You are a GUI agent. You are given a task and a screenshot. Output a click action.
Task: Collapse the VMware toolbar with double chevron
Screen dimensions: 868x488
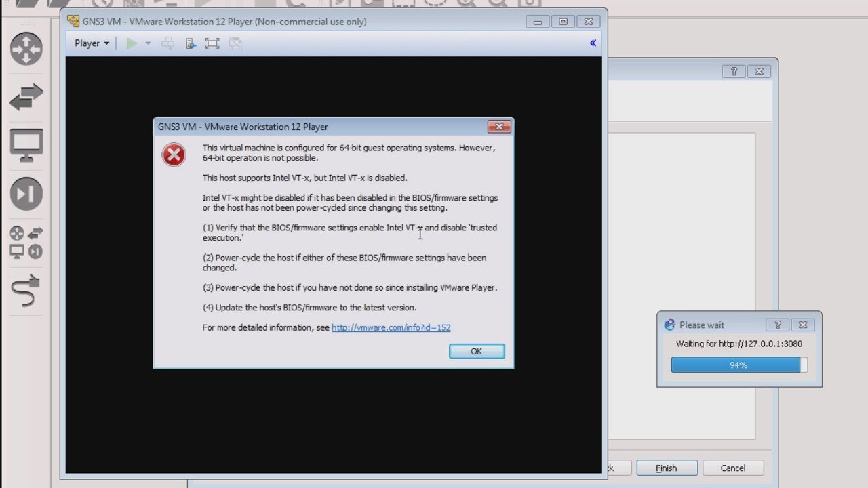593,43
